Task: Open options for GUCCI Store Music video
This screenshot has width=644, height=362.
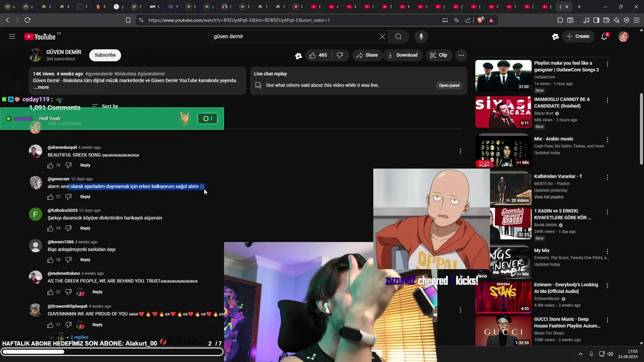Action: click(607, 320)
